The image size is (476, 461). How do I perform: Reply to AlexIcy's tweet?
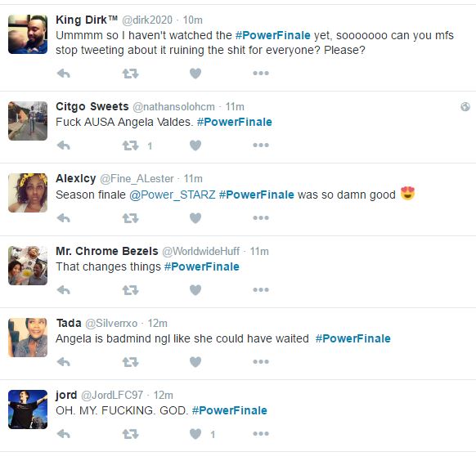pyautogui.click(x=64, y=218)
